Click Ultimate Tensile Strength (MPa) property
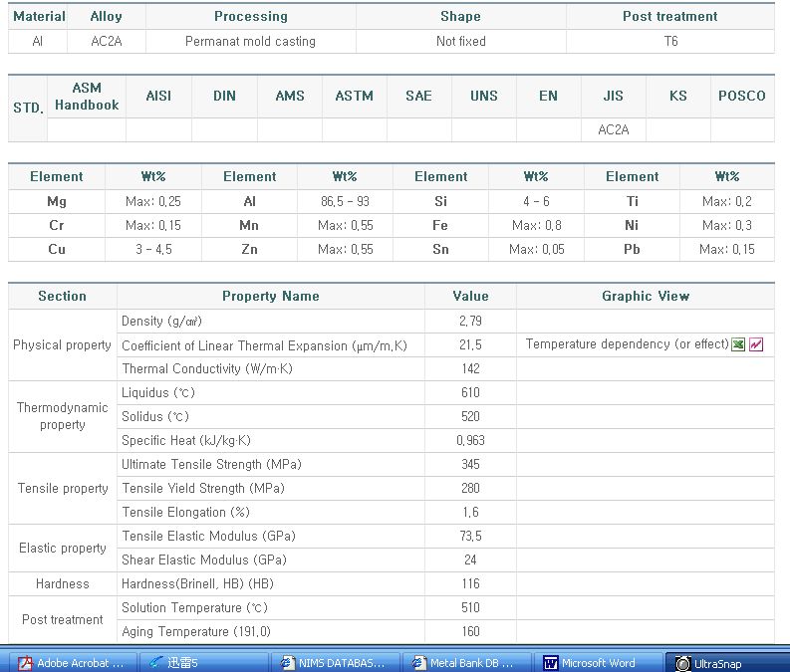790x672 pixels. [x=211, y=464]
